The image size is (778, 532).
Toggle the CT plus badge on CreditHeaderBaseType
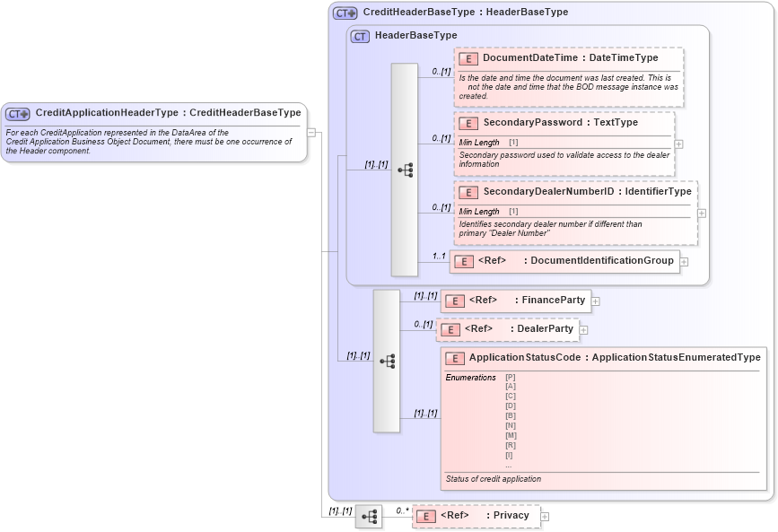(x=350, y=13)
